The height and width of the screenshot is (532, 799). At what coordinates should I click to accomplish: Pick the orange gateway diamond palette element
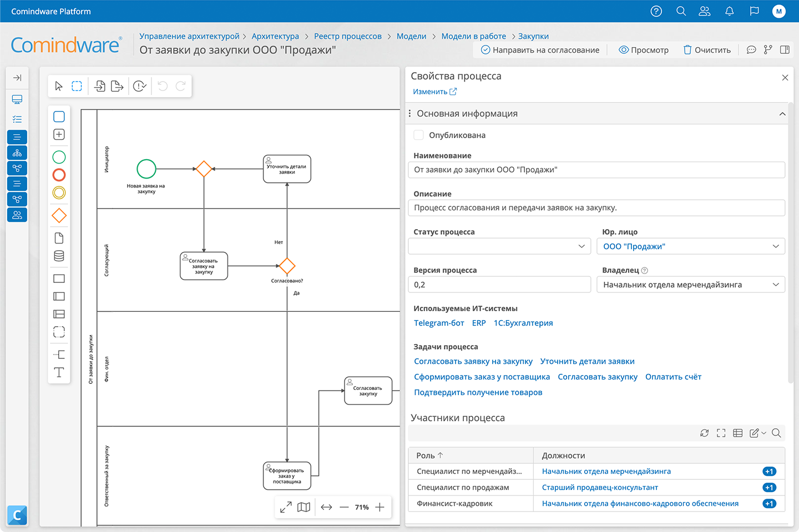59,216
